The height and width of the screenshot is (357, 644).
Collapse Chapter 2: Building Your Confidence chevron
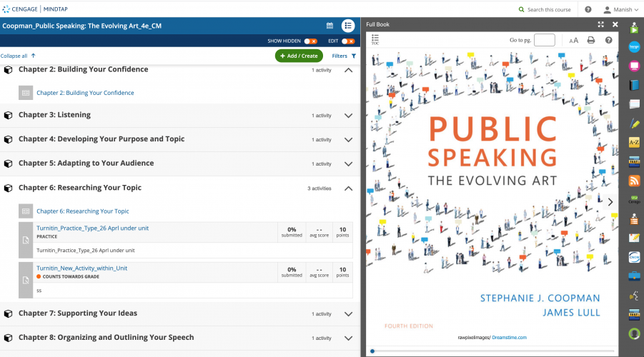pos(348,70)
